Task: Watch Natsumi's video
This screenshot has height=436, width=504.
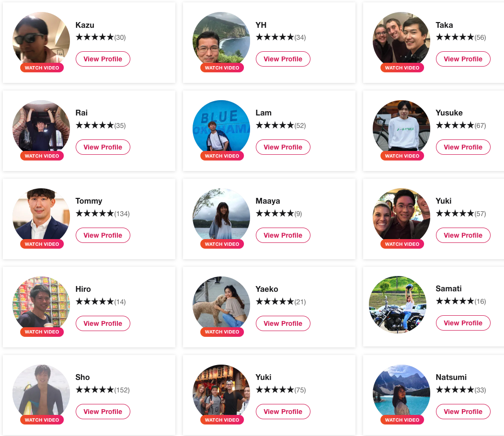Action: click(402, 420)
